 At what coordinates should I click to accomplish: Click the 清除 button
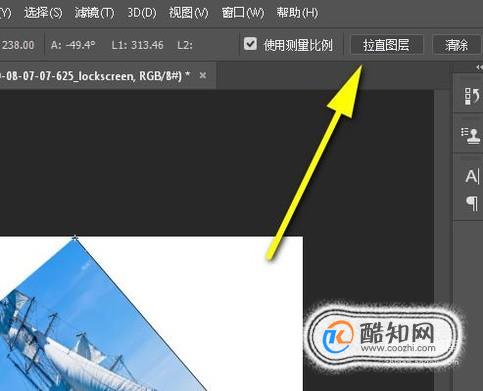457,45
